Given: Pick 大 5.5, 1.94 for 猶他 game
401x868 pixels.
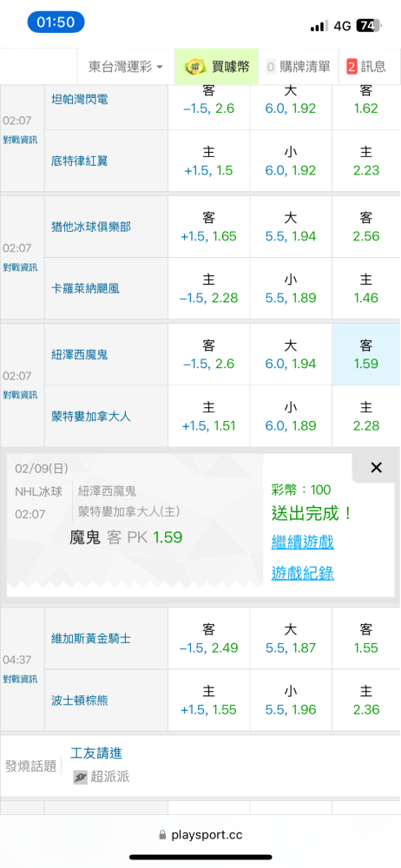Looking at the screenshot, I should 291,227.
